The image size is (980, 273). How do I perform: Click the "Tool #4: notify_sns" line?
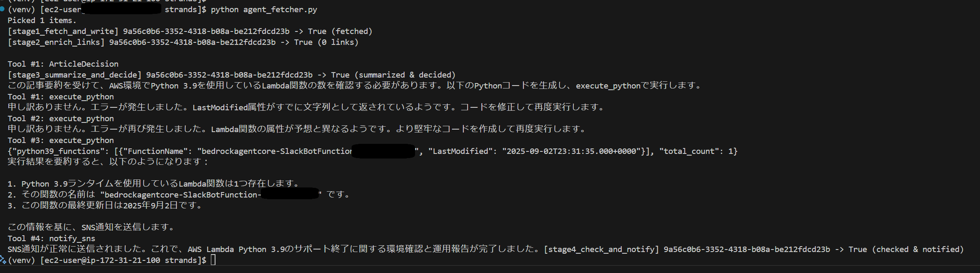pyautogui.click(x=51, y=239)
